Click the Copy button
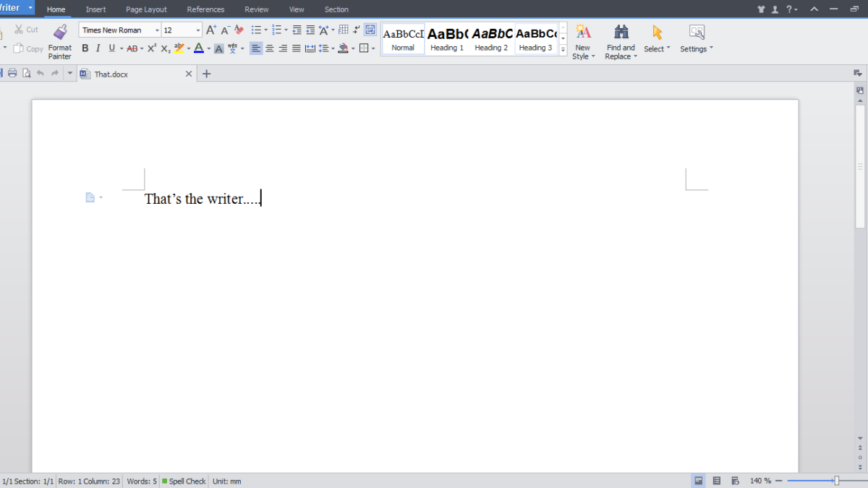Screen dimensions: 868x488 pos(28,48)
